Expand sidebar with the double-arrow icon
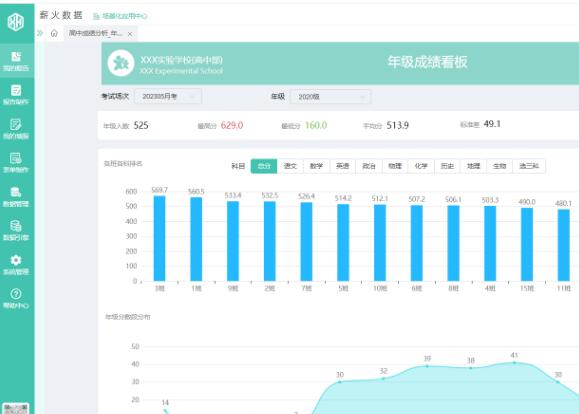 pos(40,34)
